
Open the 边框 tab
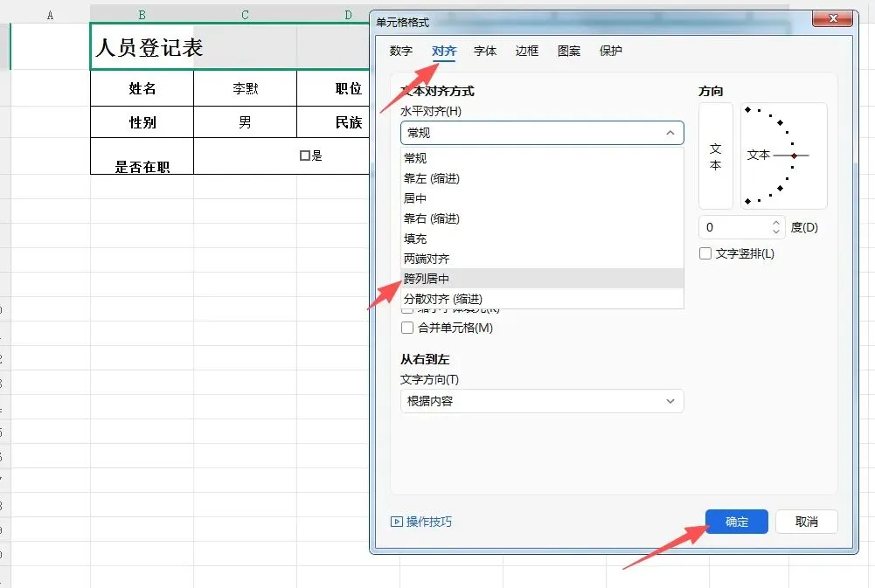point(527,51)
